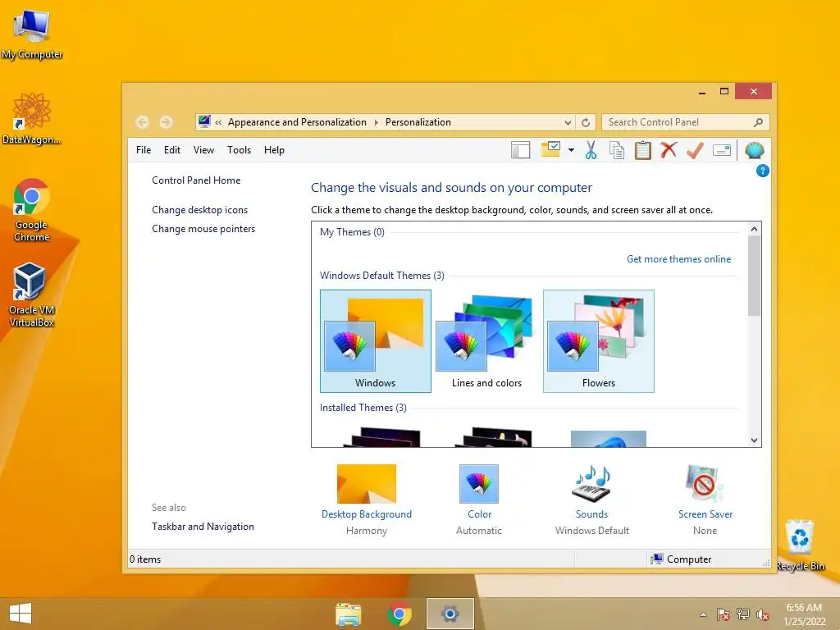Expand the address bar history dropdown

pyautogui.click(x=568, y=123)
